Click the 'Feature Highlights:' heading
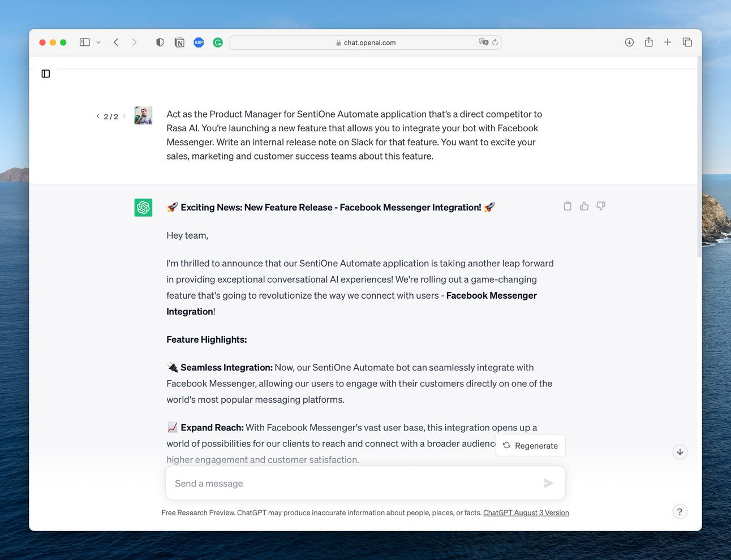The image size is (731, 560). pyautogui.click(x=207, y=339)
